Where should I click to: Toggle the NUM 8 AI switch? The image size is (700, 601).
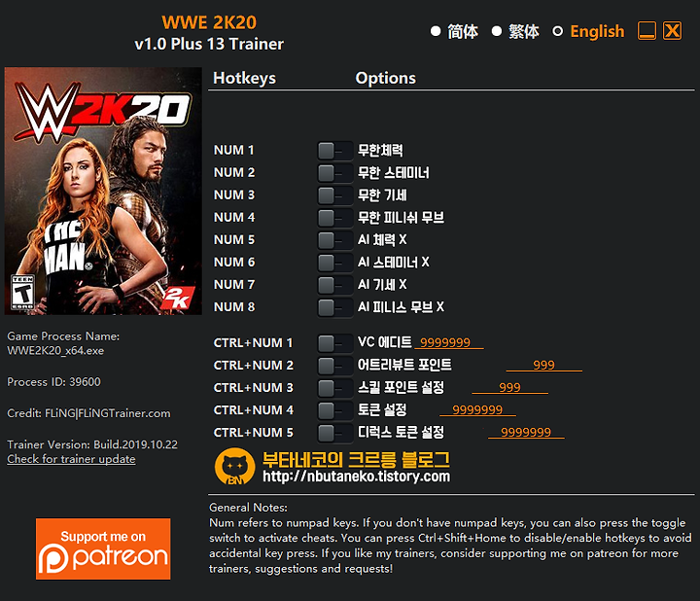334,307
